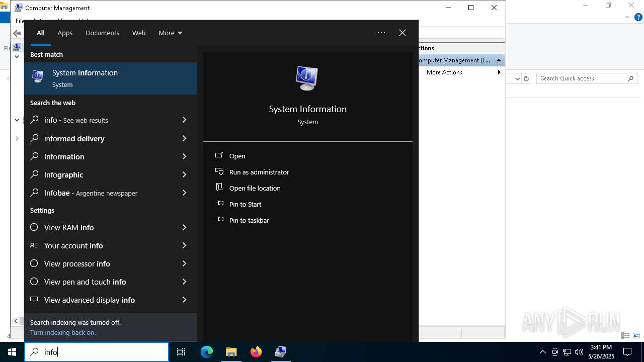This screenshot has width=644, height=362.
Task: Click Run as administrator shield icon
Action: coord(219,171)
